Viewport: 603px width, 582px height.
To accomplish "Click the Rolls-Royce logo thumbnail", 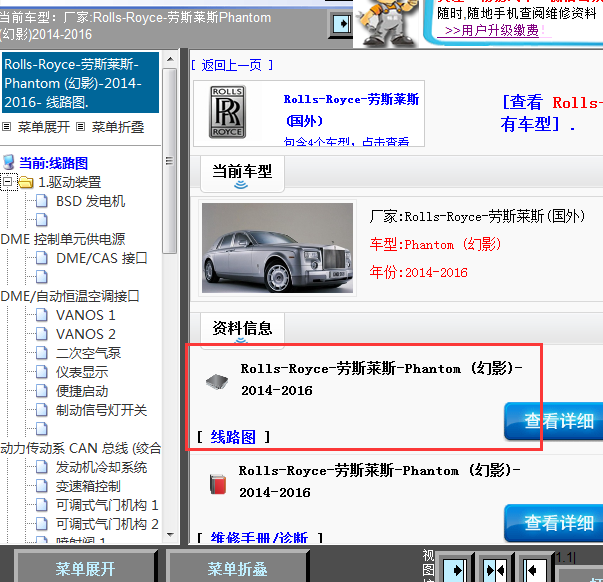I will click(227, 112).
